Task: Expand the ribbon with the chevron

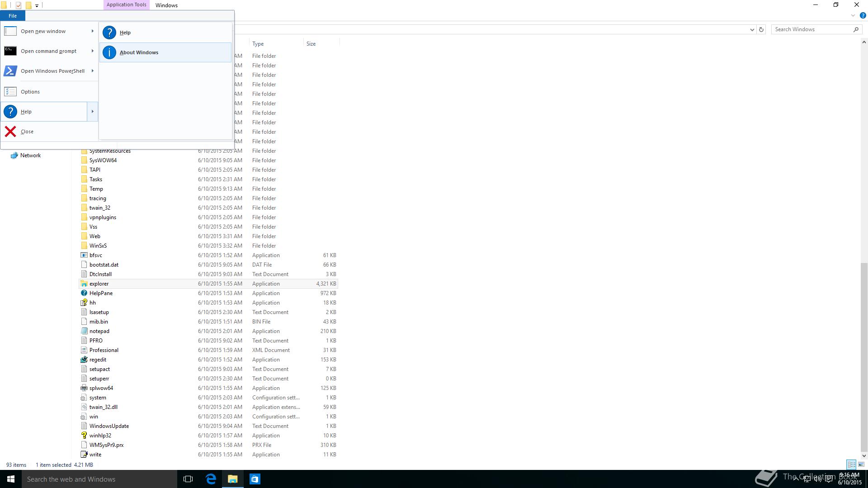Action: click(x=853, y=15)
